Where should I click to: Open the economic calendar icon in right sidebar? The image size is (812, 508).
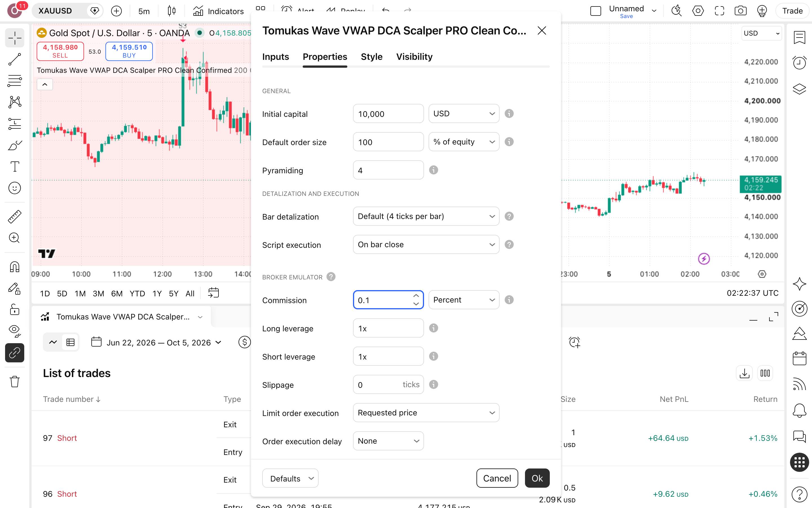click(x=799, y=359)
